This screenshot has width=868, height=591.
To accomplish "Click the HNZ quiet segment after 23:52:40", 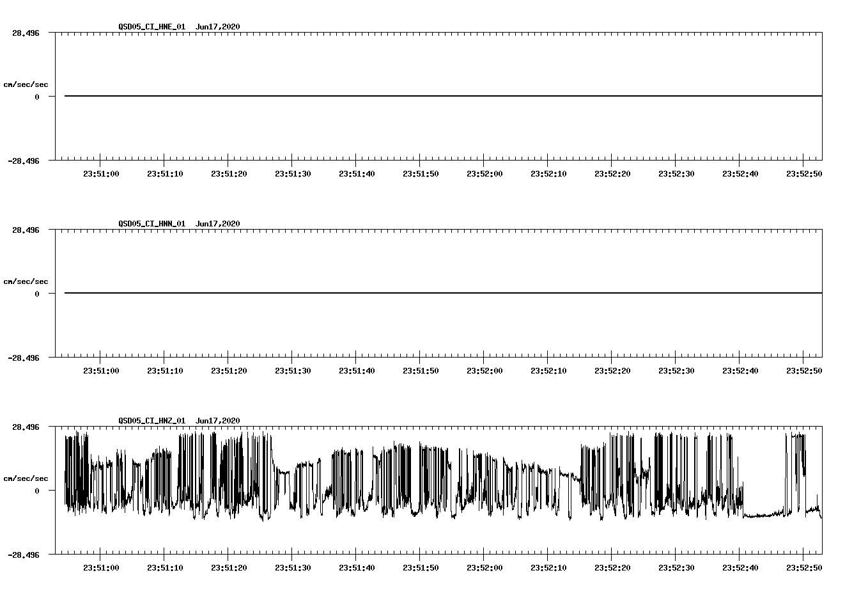I will pyautogui.click(x=764, y=514).
